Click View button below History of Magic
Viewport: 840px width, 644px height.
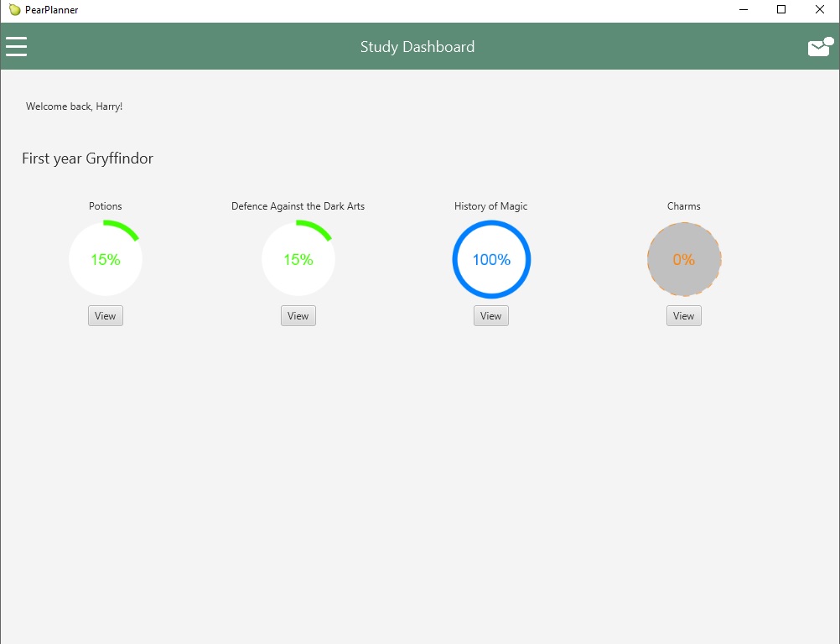pos(490,316)
